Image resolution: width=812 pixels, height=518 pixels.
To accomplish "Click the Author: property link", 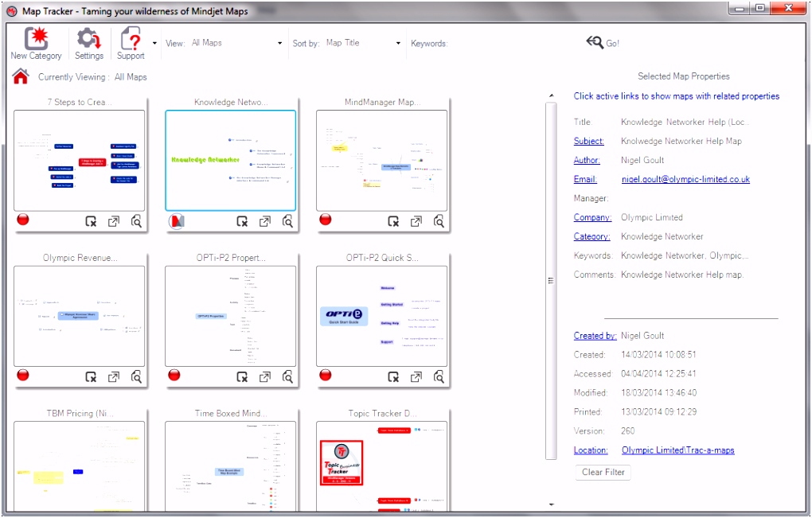I will (587, 161).
